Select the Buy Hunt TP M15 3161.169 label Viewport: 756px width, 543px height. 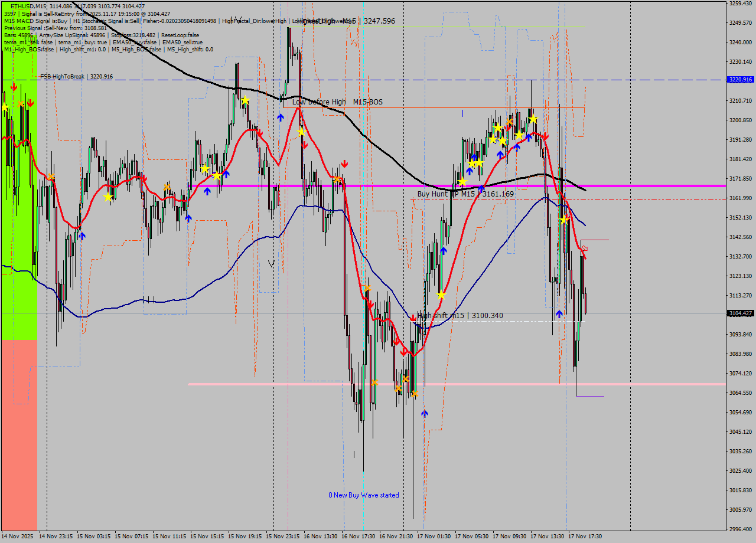pos(465,194)
